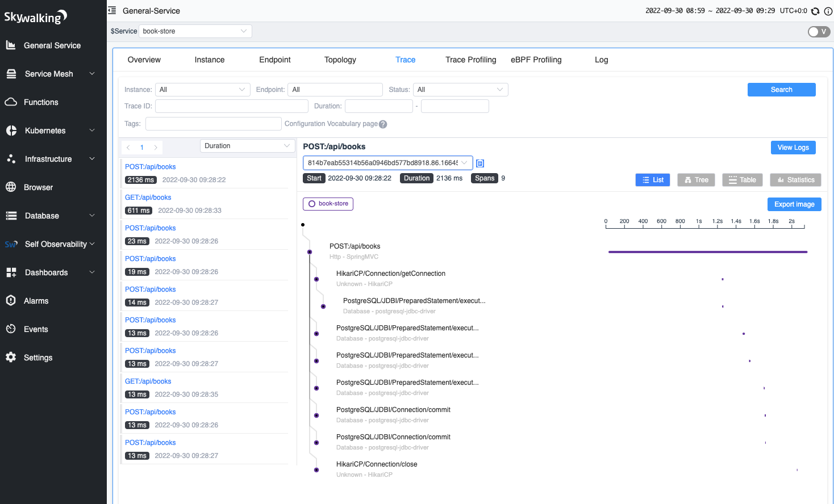
Task: Click the Browser globe icon
Action: [x=11, y=187]
